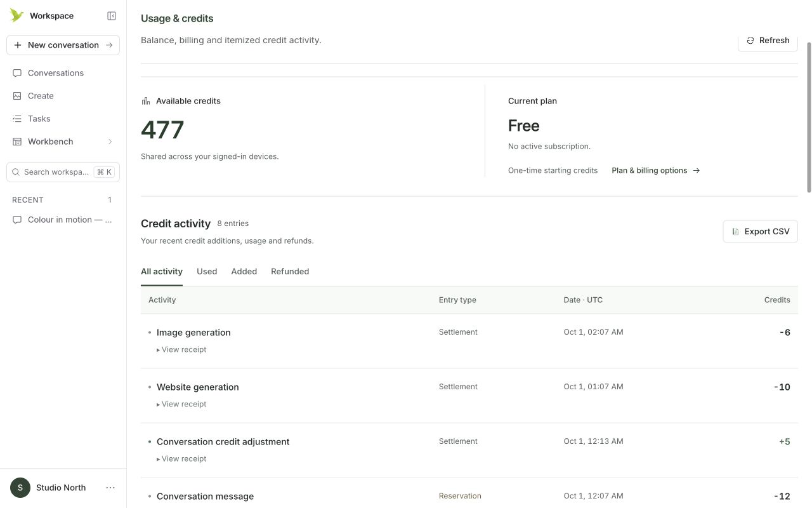Click the One-time starting credits text
Image resolution: width=812 pixels, height=508 pixels.
pyautogui.click(x=553, y=170)
